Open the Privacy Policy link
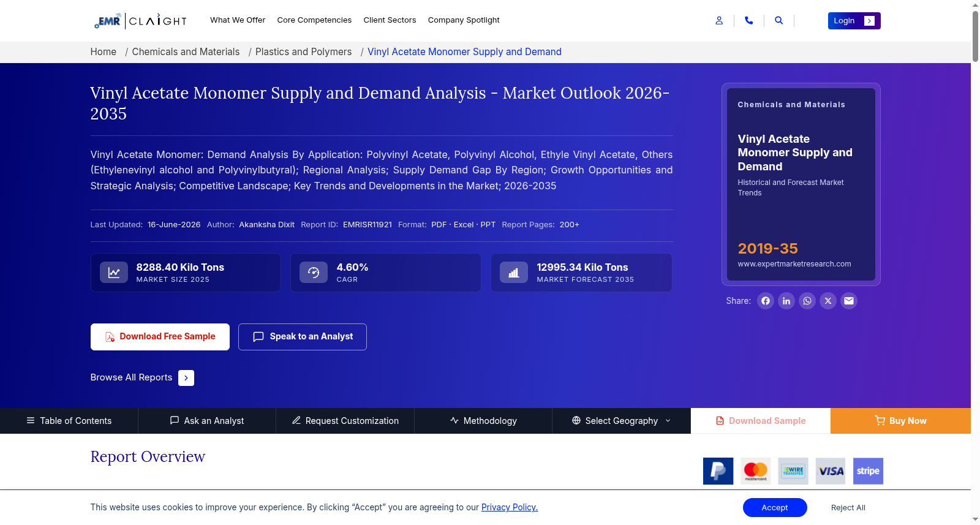This screenshot has width=980, height=525. [510, 507]
